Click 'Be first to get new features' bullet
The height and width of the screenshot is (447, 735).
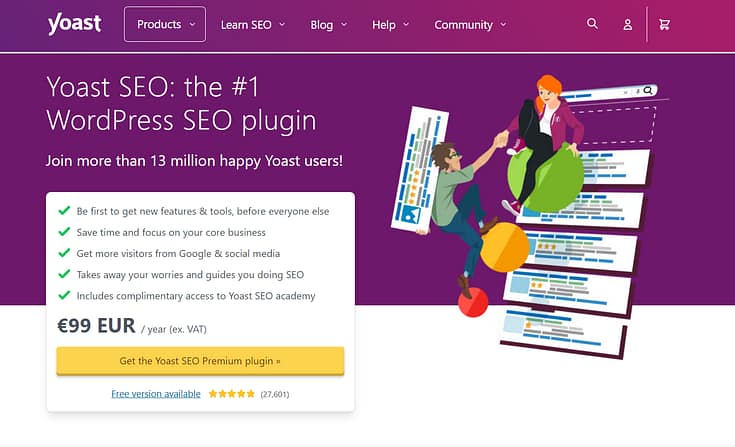[x=203, y=211]
